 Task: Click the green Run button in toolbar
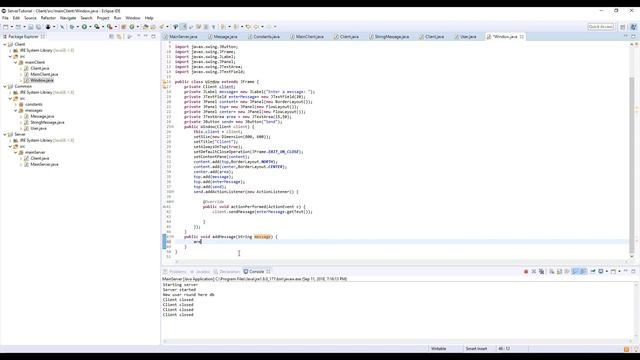[x=84, y=27]
